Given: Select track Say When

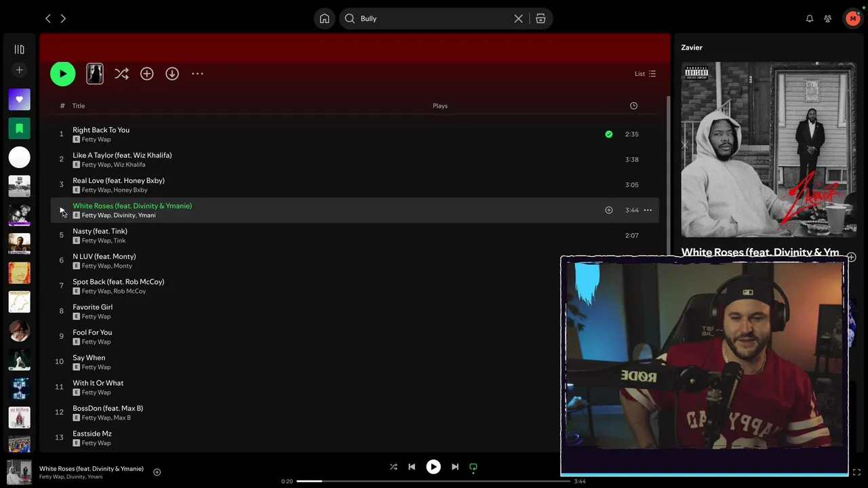Looking at the screenshot, I should (x=89, y=358).
